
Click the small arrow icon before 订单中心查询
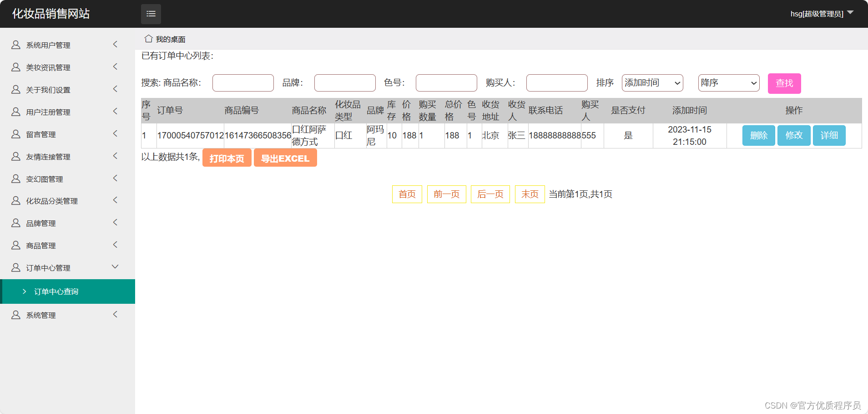click(25, 291)
